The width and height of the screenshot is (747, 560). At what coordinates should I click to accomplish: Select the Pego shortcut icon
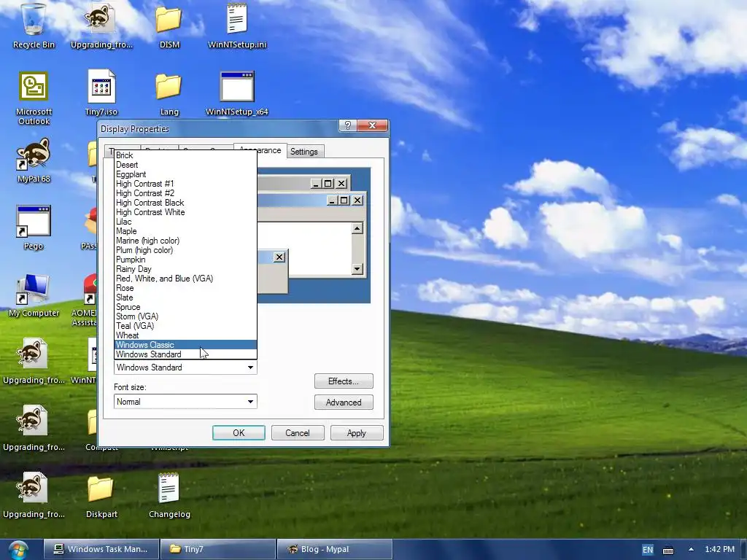pos(34,227)
